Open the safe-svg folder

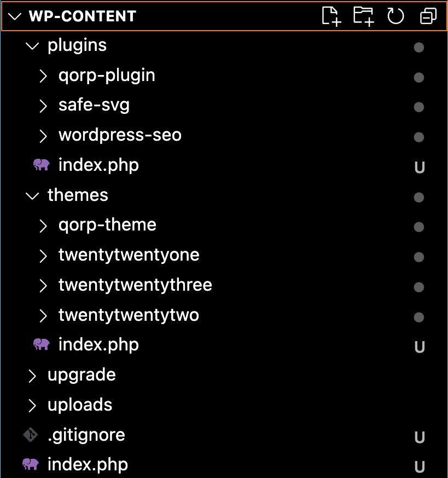point(94,105)
